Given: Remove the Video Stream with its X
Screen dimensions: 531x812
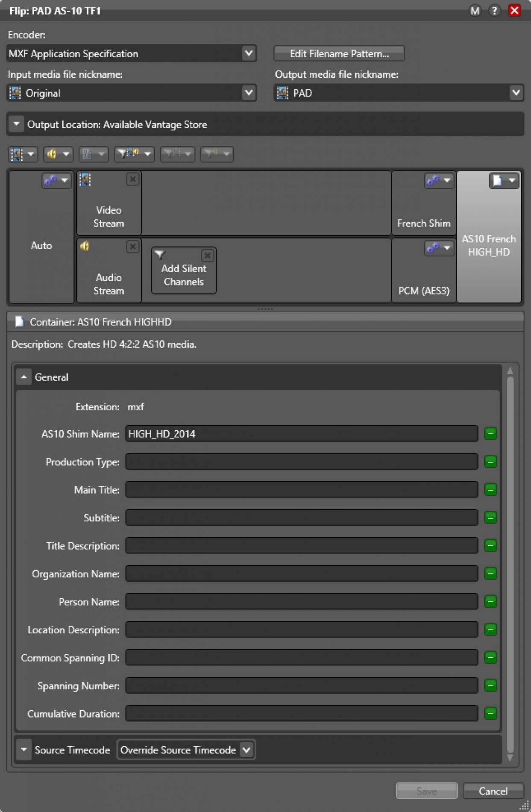Looking at the screenshot, I should (x=132, y=179).
